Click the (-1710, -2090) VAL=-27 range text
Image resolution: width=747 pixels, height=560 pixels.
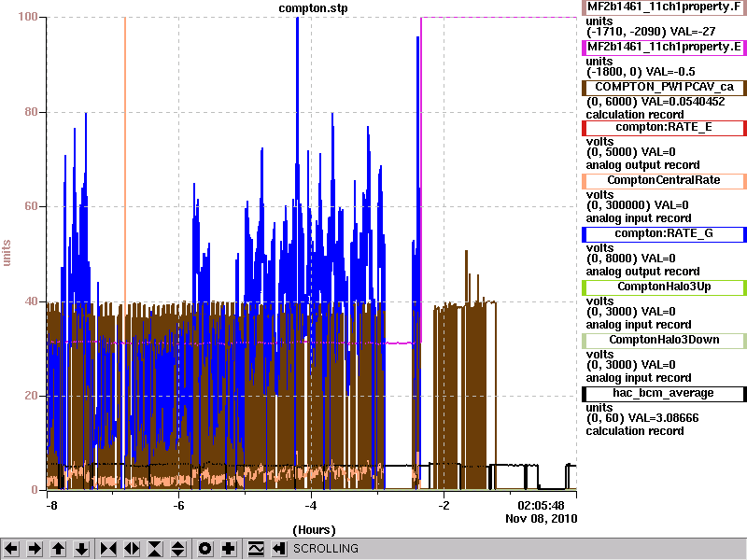[651, 32]
